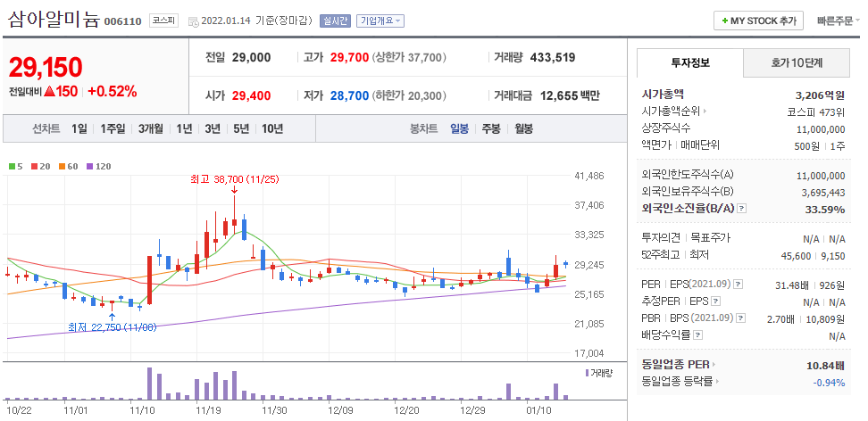Select the 1년 line chart period
868x421 pixels.
tap(184, 129)
